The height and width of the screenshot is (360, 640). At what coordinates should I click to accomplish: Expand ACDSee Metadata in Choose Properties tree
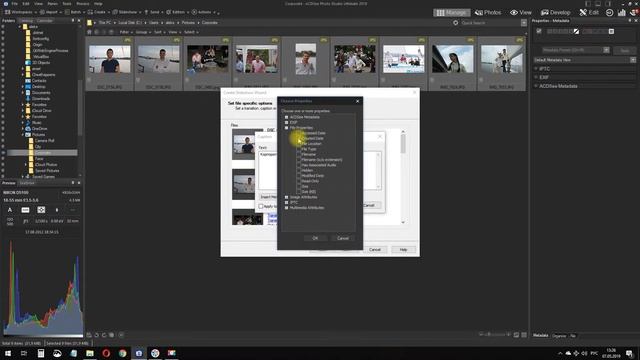pos(287,117)
